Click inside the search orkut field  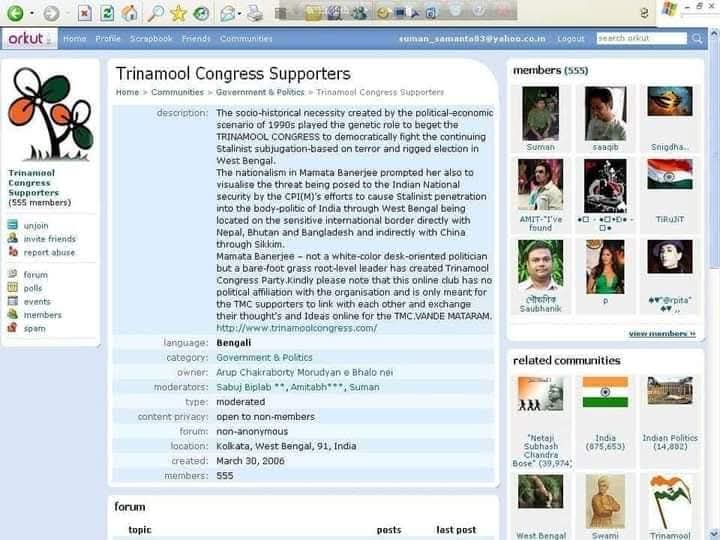(x=641, y=38)
